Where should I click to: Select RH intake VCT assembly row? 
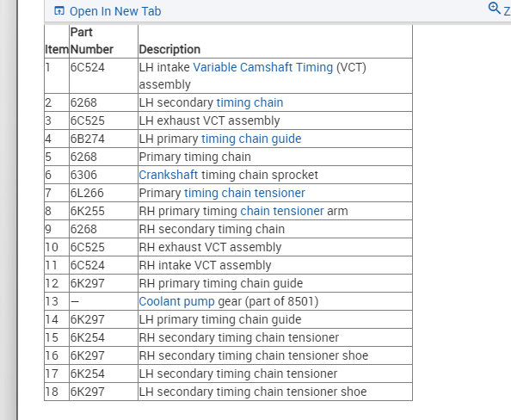click(228, 265)
